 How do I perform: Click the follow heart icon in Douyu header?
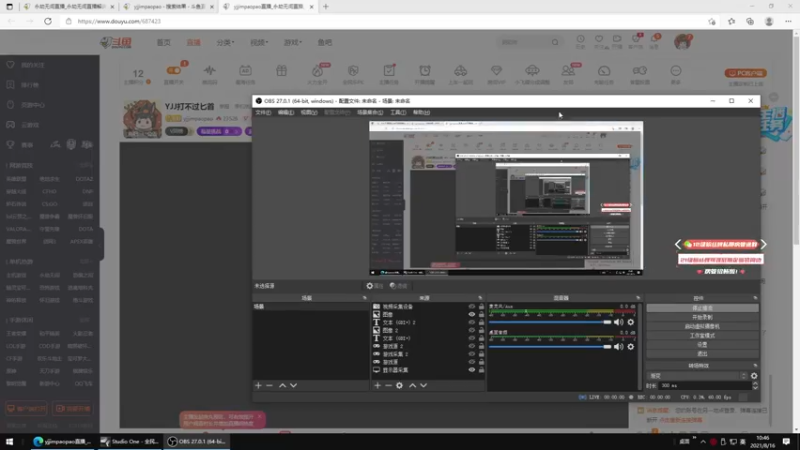(599, 41)
